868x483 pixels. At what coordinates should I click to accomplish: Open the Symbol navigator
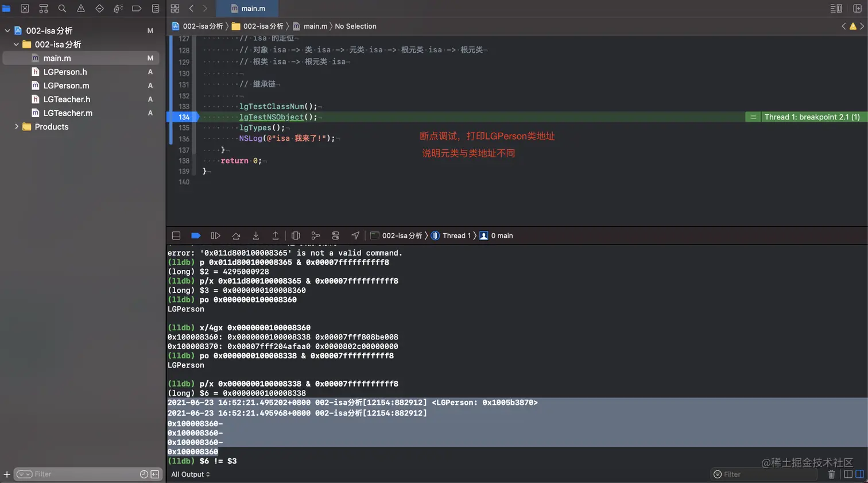(x=44, y=9)
